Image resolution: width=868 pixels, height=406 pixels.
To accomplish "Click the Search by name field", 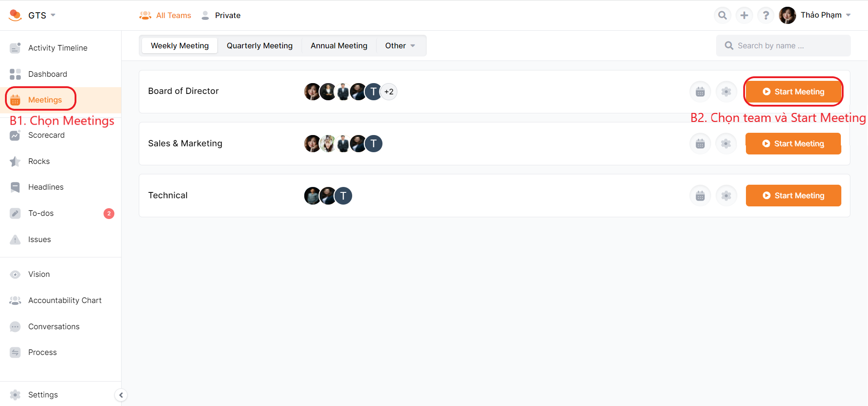I will pyautogui.click(x=787, y=46).
